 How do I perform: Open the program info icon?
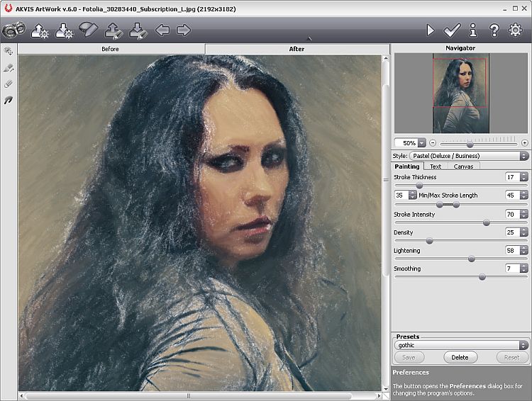(473, 30)
